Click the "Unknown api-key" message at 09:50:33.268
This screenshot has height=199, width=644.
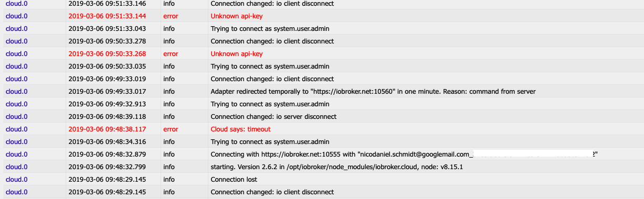tap(237, 54)
